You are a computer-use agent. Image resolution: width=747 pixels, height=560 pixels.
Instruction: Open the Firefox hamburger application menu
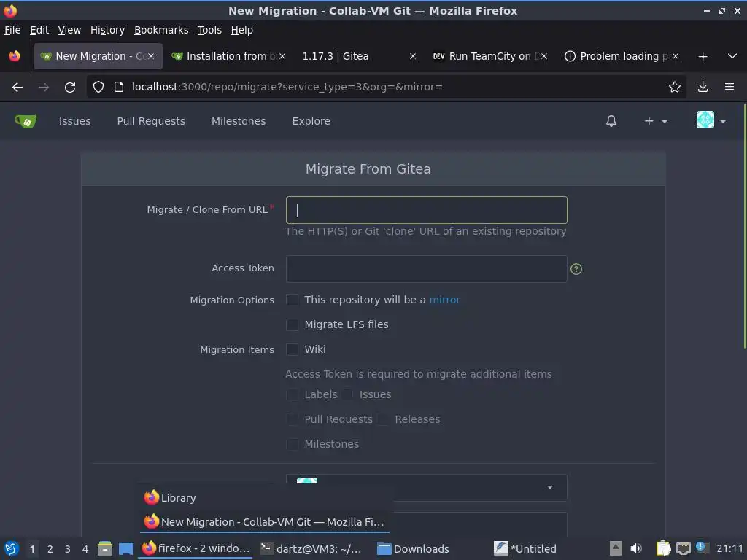point(729,87)
